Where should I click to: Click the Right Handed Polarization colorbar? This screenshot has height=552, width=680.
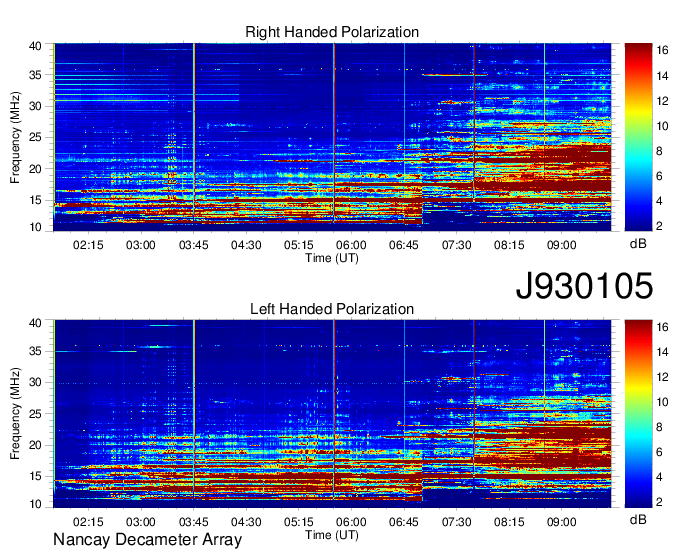638,137
